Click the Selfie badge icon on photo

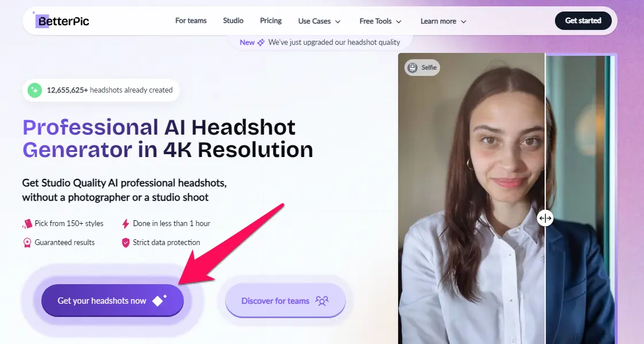412,67
